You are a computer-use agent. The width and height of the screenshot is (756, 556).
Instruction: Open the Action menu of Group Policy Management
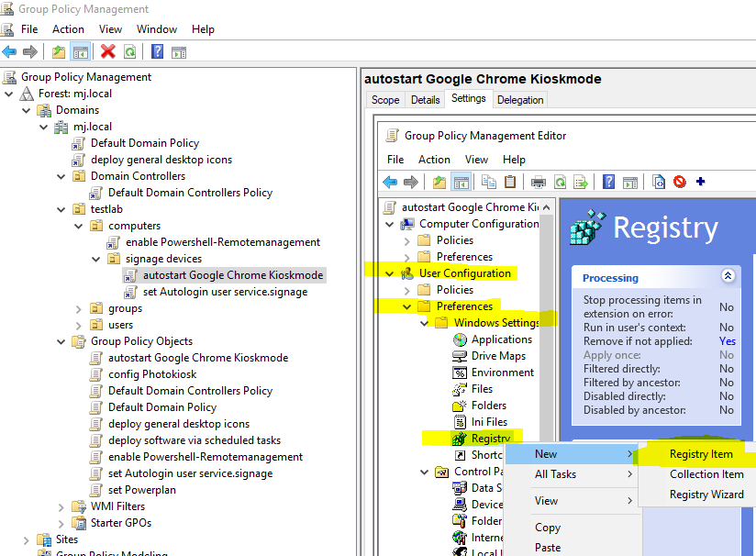[x=69, y=29]
